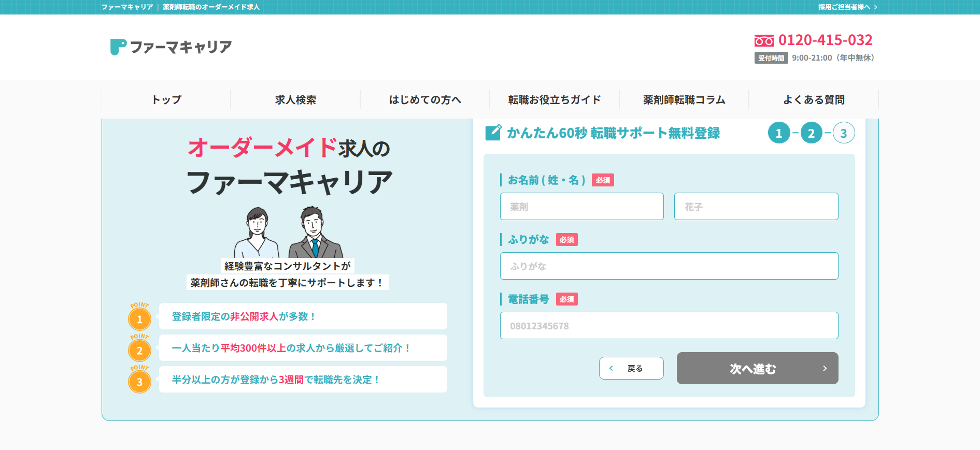
Task: Click 必須 badge next to 電話番号
Action: 567,299
